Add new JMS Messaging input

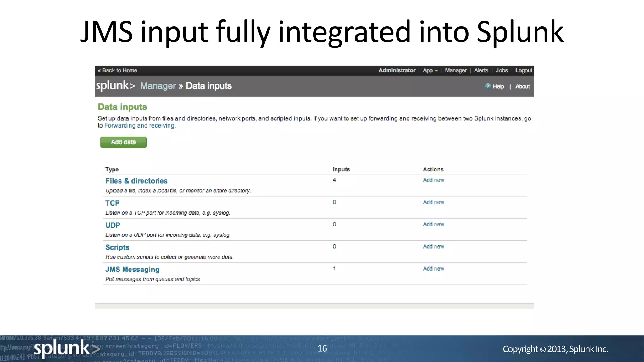click(433, 269)
